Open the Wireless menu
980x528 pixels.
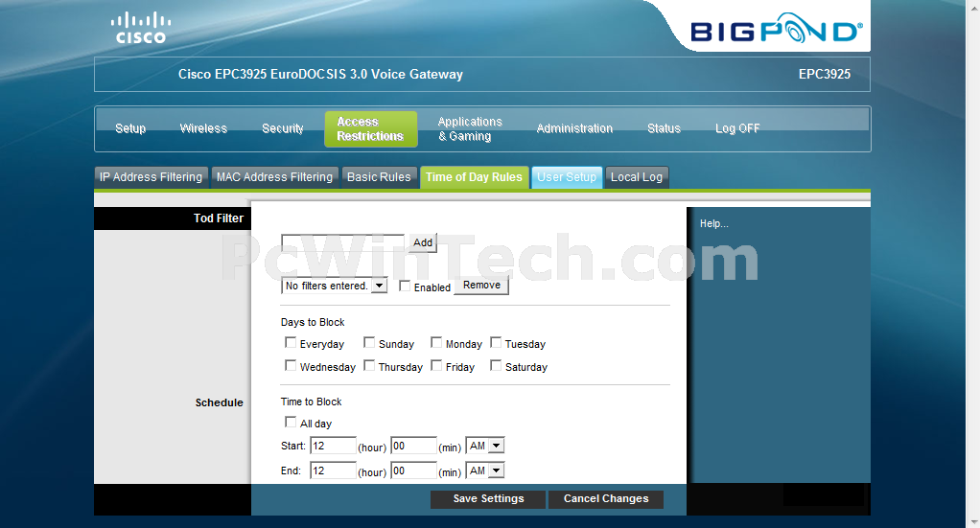pyautogui.click(x=203, y=128)
